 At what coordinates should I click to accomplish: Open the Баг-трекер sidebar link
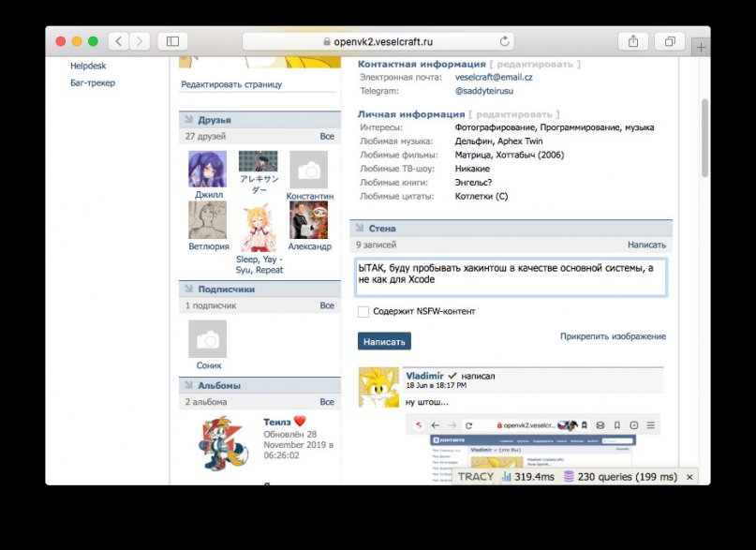pyautogui.click(x=93, y=82)
